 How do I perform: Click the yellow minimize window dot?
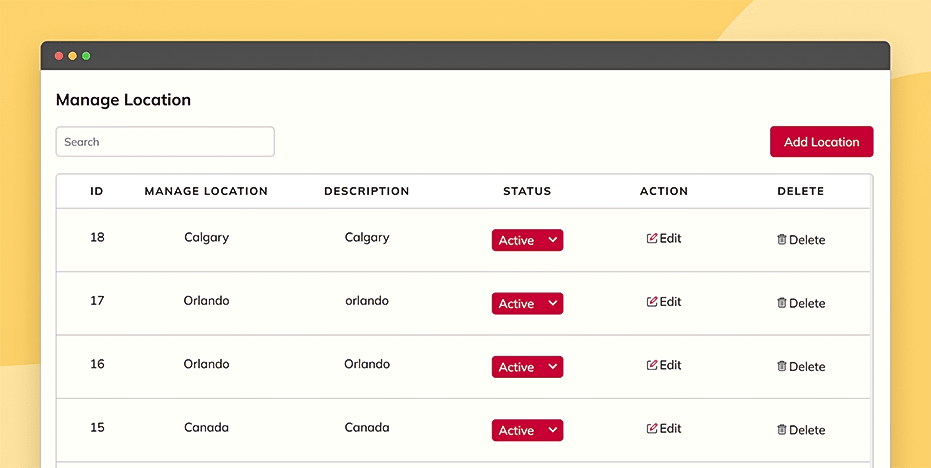click(x=72, y=56)
